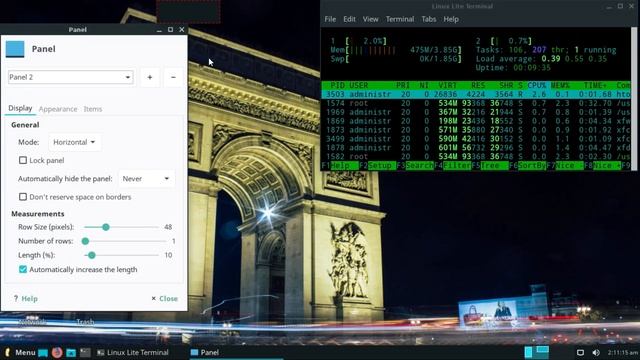This screenshot has width=640, height=360.
Task: Click the Help button in Panel dialog
Action: [26, 299]
